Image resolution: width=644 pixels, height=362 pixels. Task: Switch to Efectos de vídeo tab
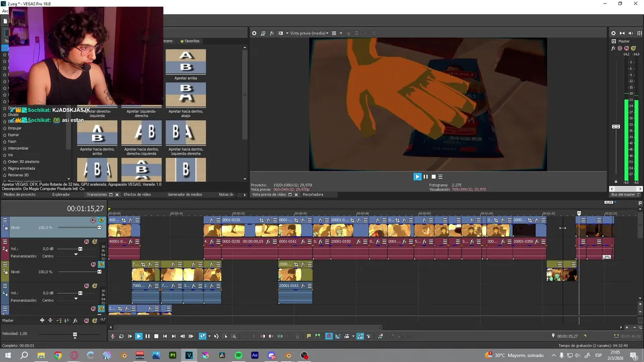click(x=137, y=195)
